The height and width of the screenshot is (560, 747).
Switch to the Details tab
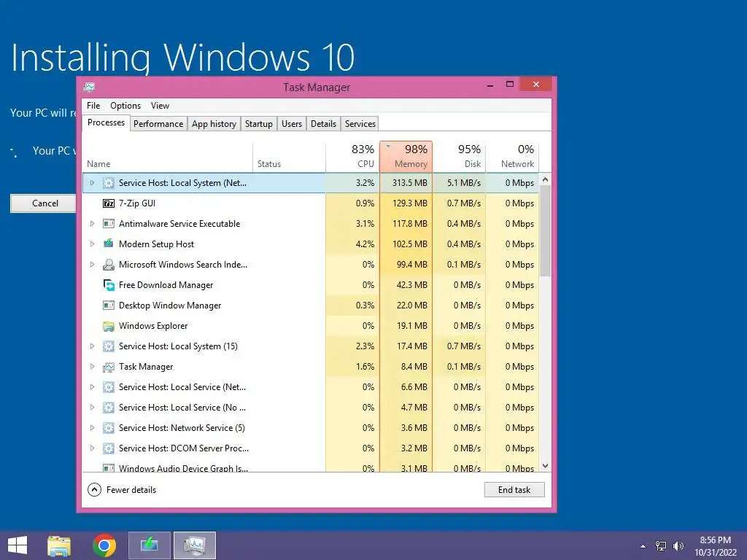[x=323, y=124]
